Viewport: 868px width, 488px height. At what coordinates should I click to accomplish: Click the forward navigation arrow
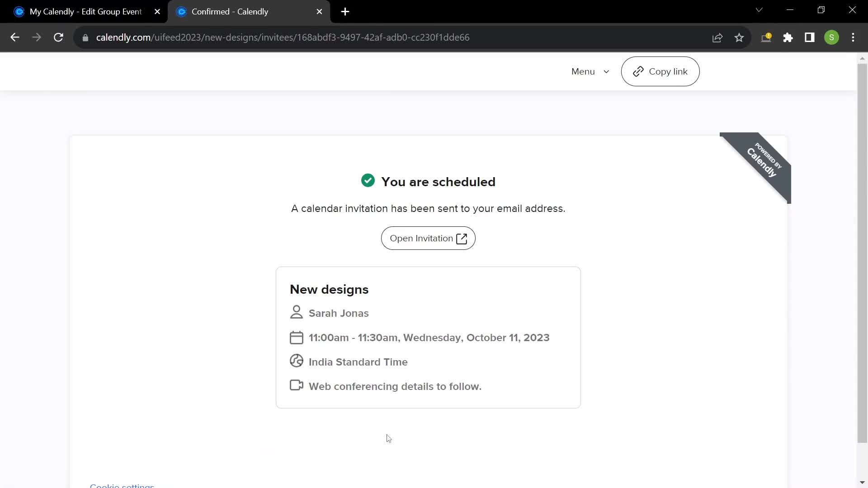tap(36, 38)
